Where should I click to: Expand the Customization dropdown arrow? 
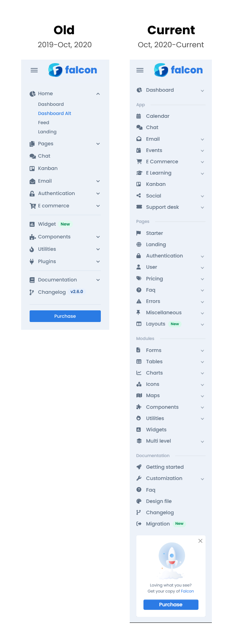(202, 479)
